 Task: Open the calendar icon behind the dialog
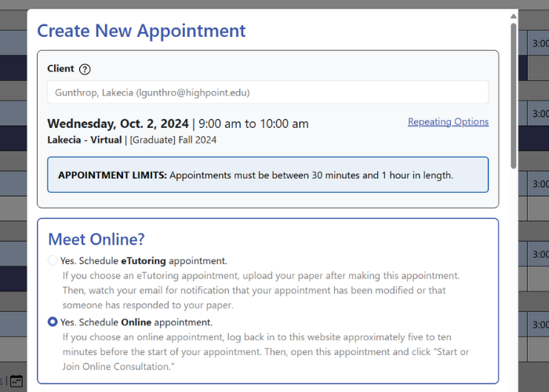click(x=16, y=382)
